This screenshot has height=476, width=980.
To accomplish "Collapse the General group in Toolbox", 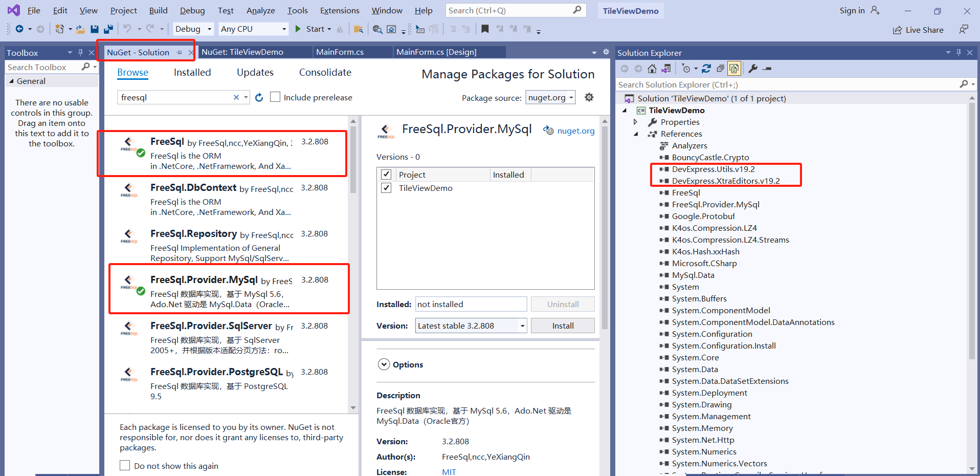I will (11, 81).
